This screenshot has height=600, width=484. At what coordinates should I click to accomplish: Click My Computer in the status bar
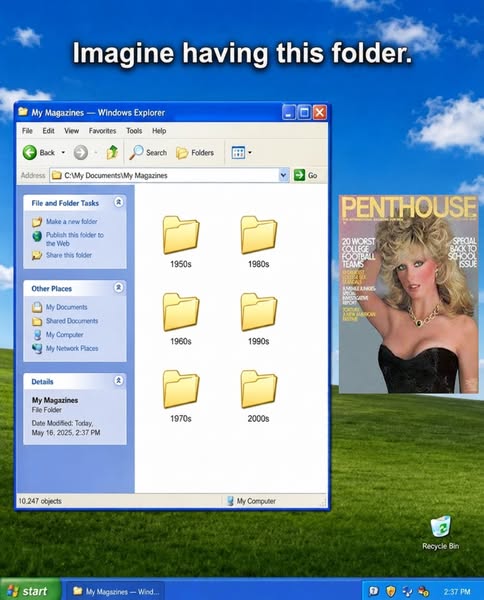point(251,501)
